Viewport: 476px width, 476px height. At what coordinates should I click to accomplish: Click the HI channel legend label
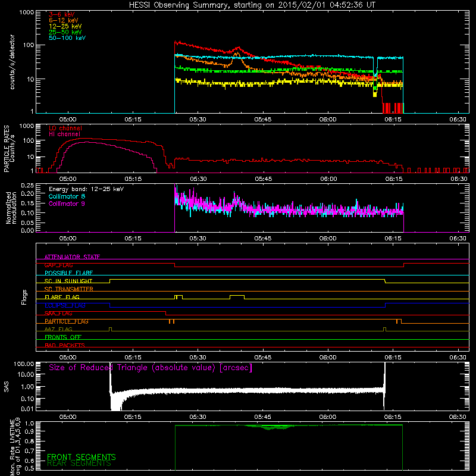65,134
